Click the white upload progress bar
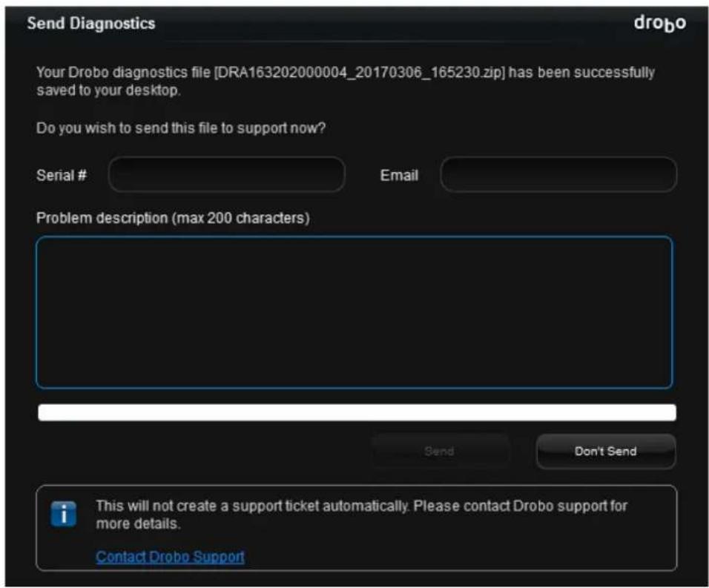The image size is (709, 588). [x=357, y=412]
